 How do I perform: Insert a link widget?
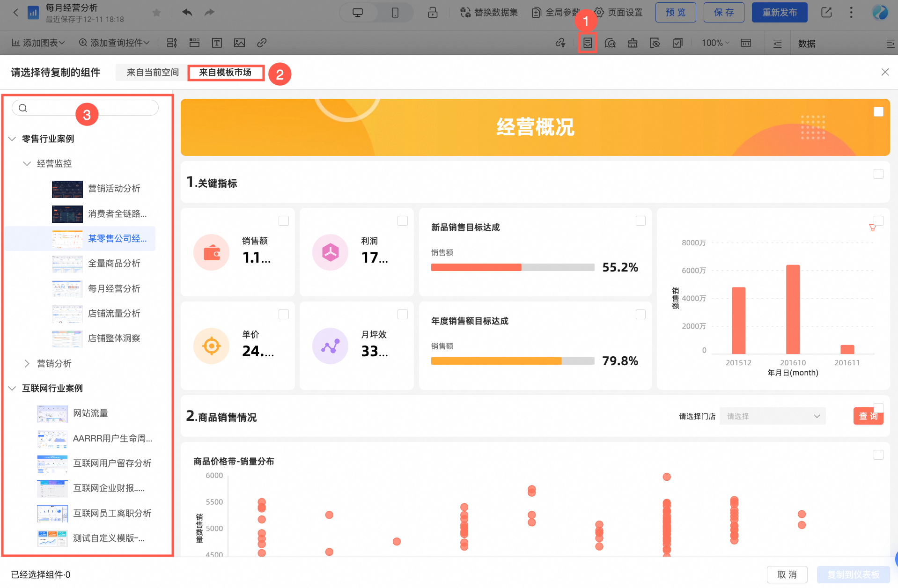[x=262, y=43]
